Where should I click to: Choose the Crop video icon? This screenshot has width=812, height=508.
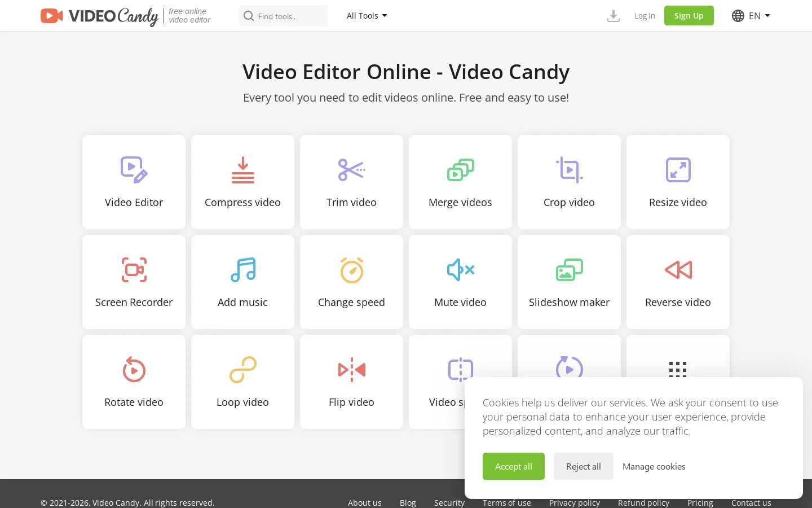pos(569,170)
